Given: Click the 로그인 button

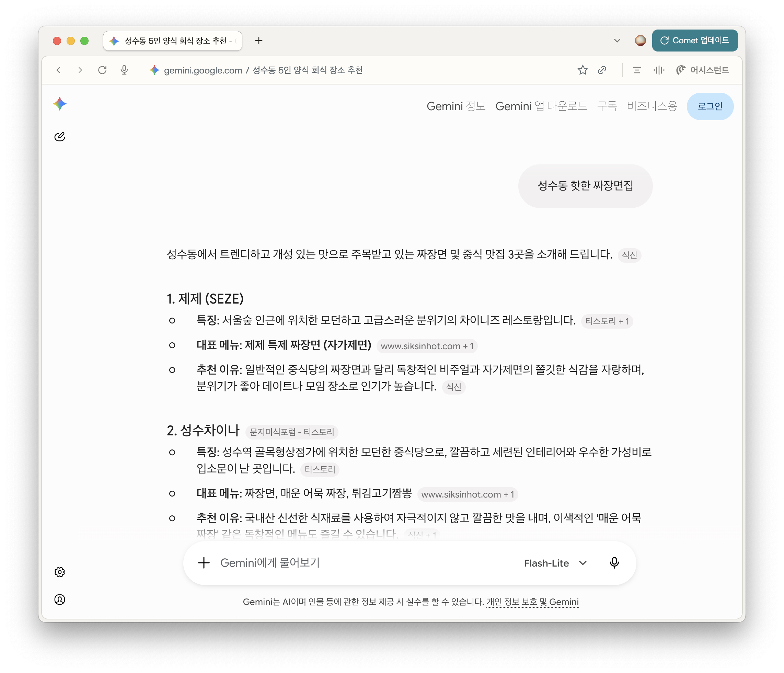Looking at the screenshot, I should coord(710,106).
